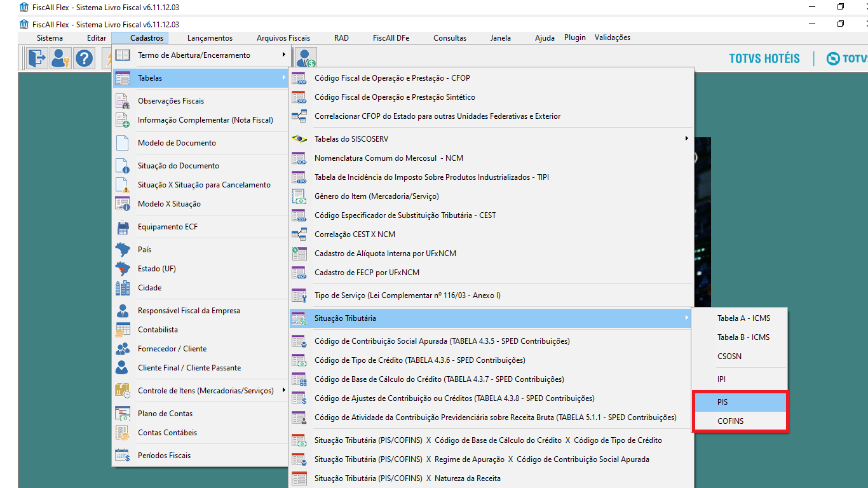Choose CSOSN in the submenu
The height and width of the screenshot is (488, 868).
[x=740, y=356]
